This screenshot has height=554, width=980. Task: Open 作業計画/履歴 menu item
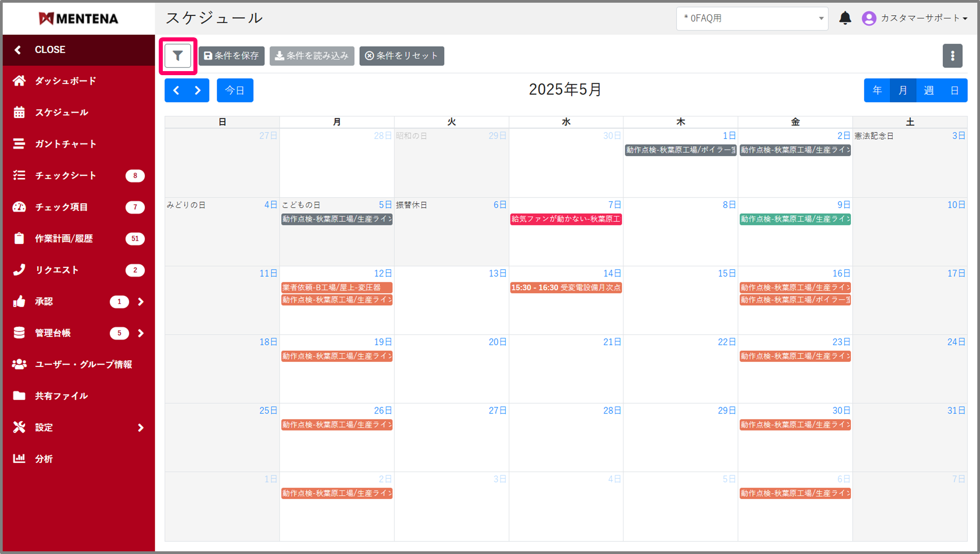pos(63,239)
